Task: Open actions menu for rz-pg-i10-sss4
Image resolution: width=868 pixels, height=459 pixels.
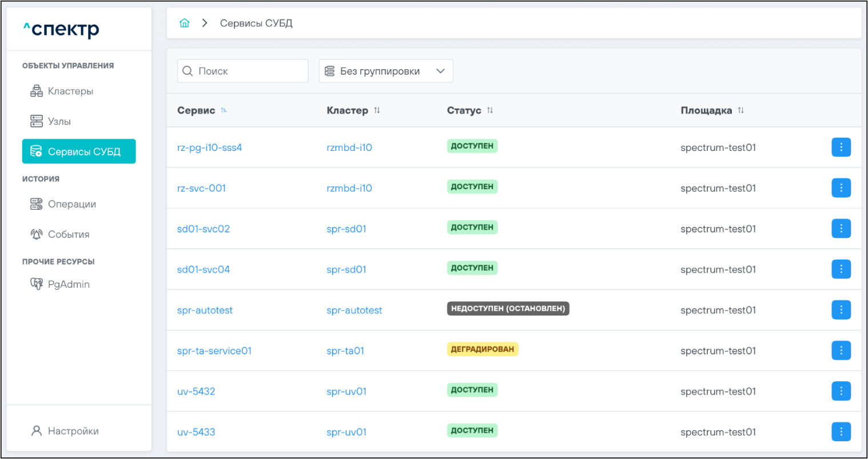Action: click(x=841, y=147)
